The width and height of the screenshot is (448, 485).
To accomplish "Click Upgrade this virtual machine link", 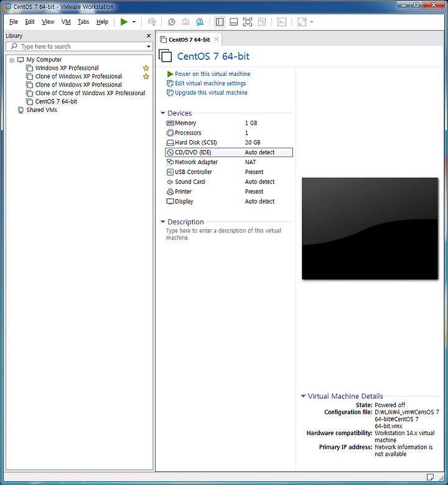I will click(211, 93).
